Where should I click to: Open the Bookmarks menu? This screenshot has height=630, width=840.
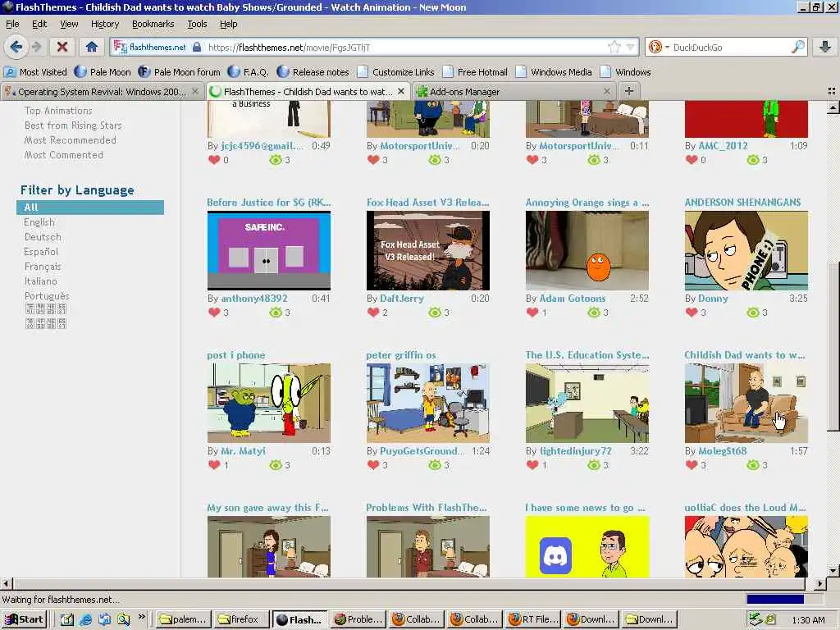153,24
